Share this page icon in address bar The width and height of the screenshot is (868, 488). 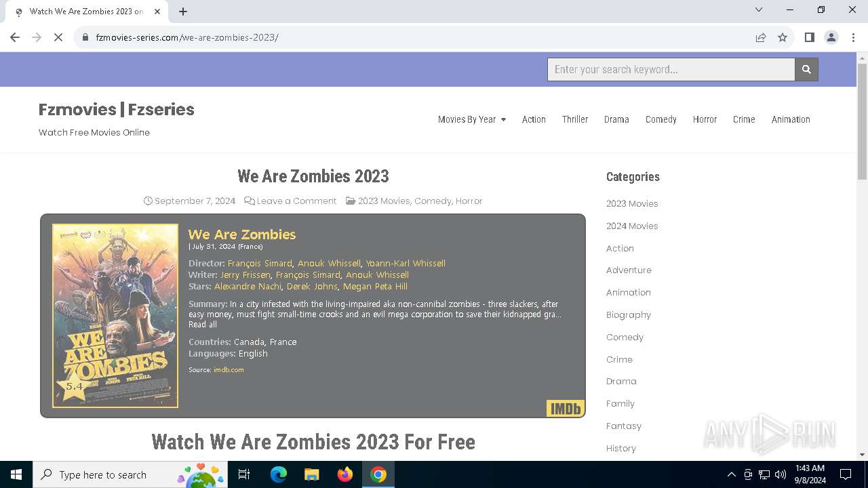click(761, 37)
